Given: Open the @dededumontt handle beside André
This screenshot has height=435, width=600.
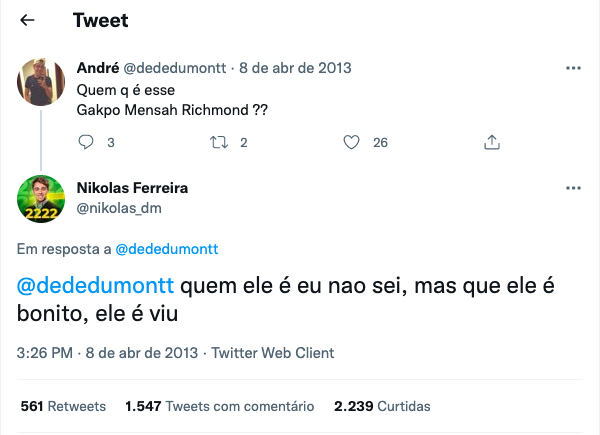Looking at the screenshot, I should coord(175,68).
